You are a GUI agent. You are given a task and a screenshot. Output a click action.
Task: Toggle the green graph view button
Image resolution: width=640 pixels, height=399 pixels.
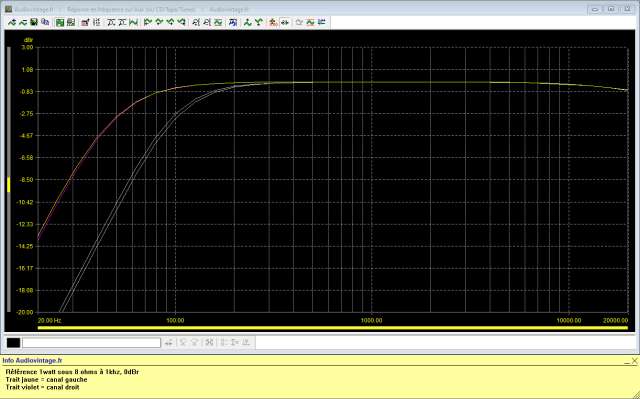(x=60, y=22)
